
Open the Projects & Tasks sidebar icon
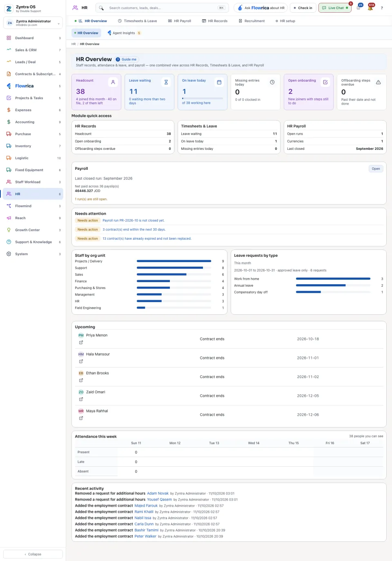tap(9, 98)
